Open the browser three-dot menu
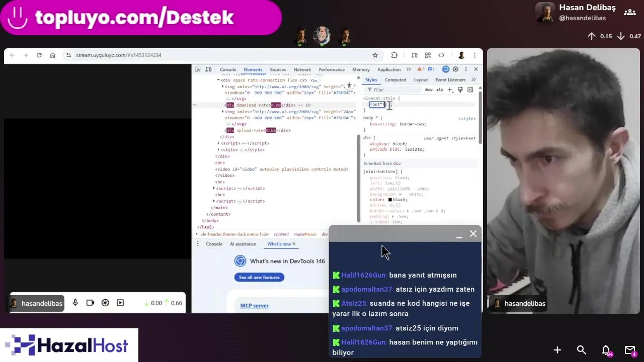Image resolution: width=644 pixels, height=362 pixels. click(x=474, y=55)
